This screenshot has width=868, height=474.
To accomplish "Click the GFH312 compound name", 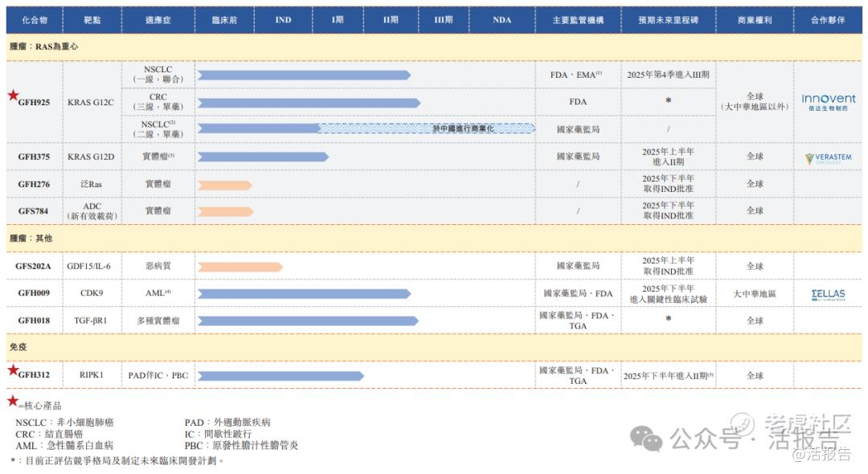I will [x=34, y=374].
